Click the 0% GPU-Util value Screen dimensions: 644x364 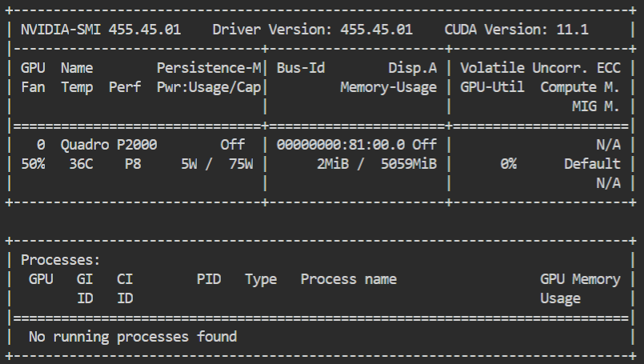click(509, 164)
